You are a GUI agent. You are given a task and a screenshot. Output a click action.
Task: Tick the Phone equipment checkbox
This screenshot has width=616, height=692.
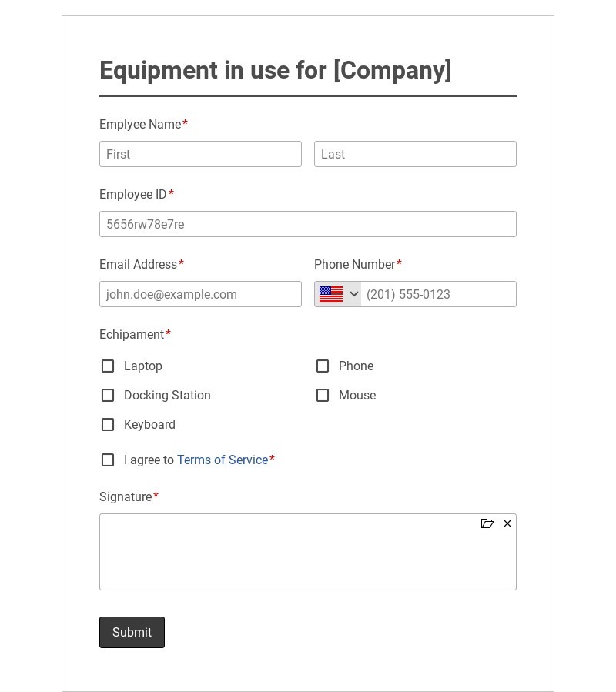[323, 366]
